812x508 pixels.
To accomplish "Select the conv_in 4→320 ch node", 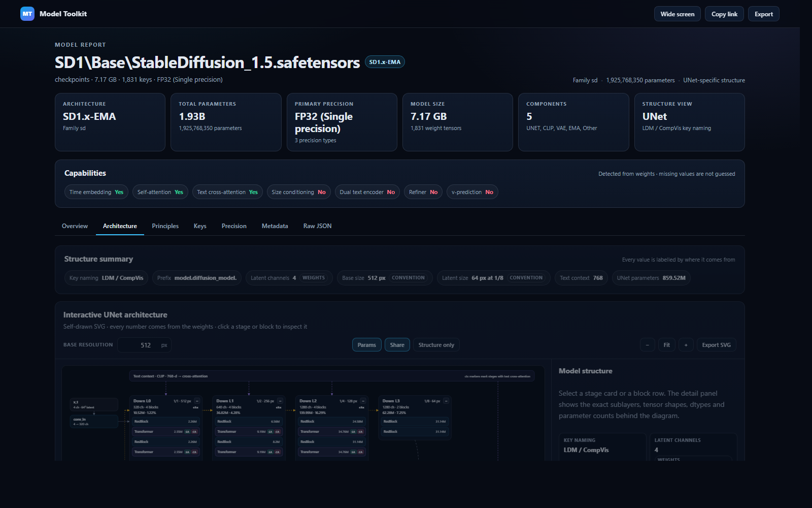I will (94, 422).
